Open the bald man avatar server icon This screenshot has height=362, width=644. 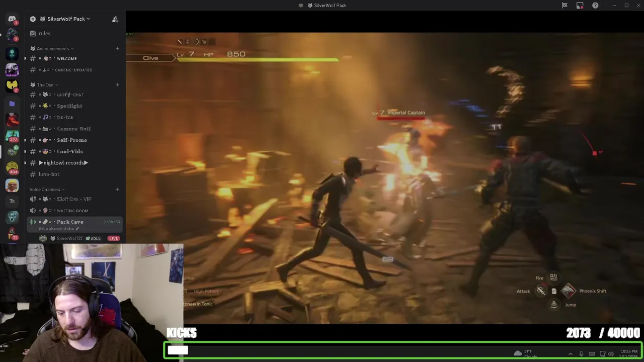point(12,185)
